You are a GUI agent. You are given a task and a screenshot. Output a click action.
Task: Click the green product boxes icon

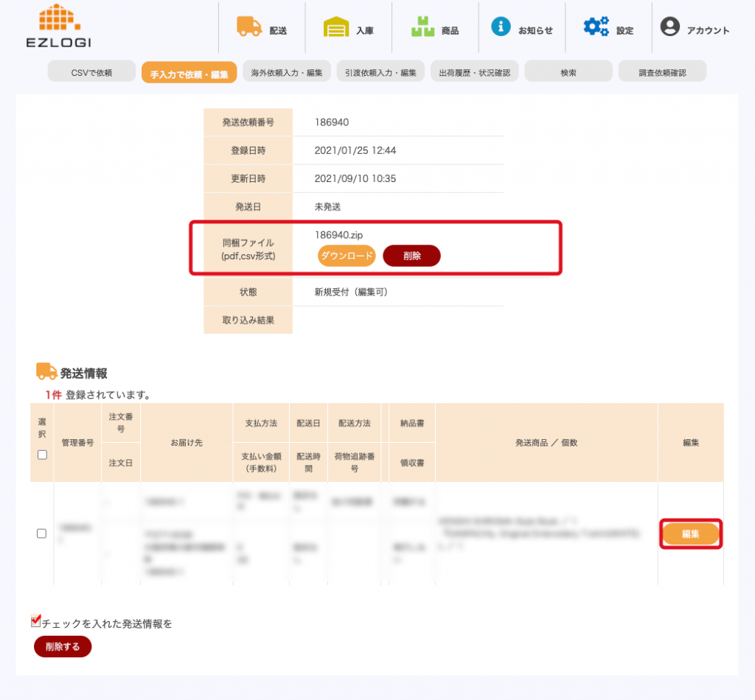[x=423, y=27]
